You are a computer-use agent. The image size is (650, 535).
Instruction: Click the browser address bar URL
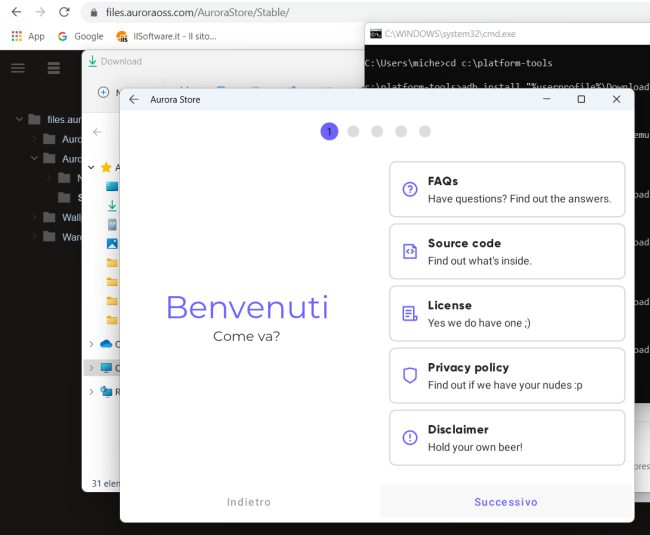(x=197, y=12)
